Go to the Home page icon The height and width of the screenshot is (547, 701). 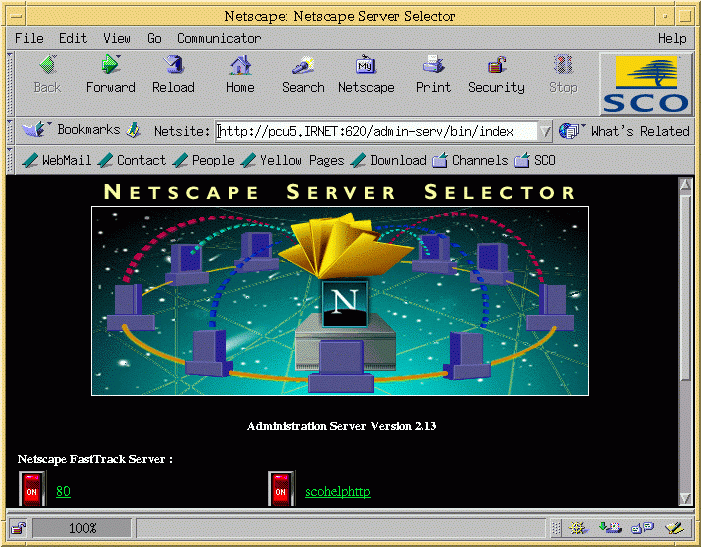240,65
